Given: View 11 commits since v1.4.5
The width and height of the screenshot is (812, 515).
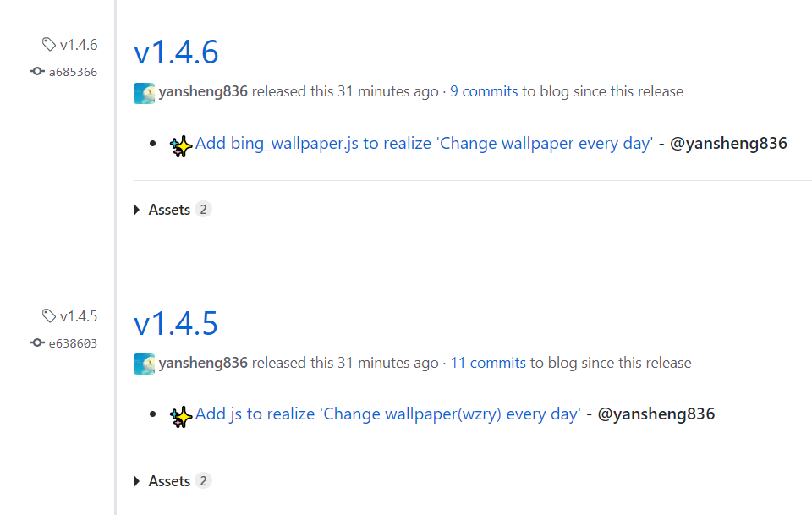Looking at the screenshot, I should coord(488,362).
